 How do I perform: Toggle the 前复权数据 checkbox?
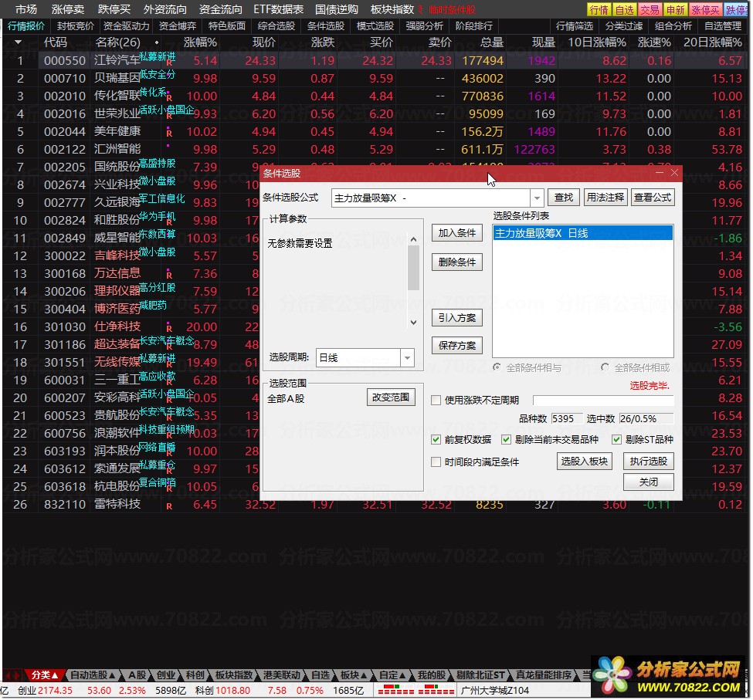pyautogui.click(x=436, y=439)
